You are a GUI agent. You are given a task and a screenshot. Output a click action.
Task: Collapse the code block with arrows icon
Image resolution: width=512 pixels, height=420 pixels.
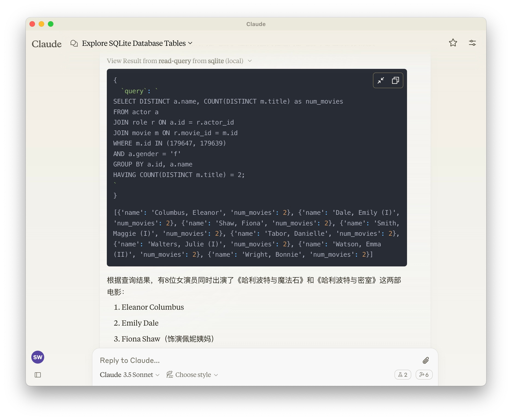click(x=381, y=80)
